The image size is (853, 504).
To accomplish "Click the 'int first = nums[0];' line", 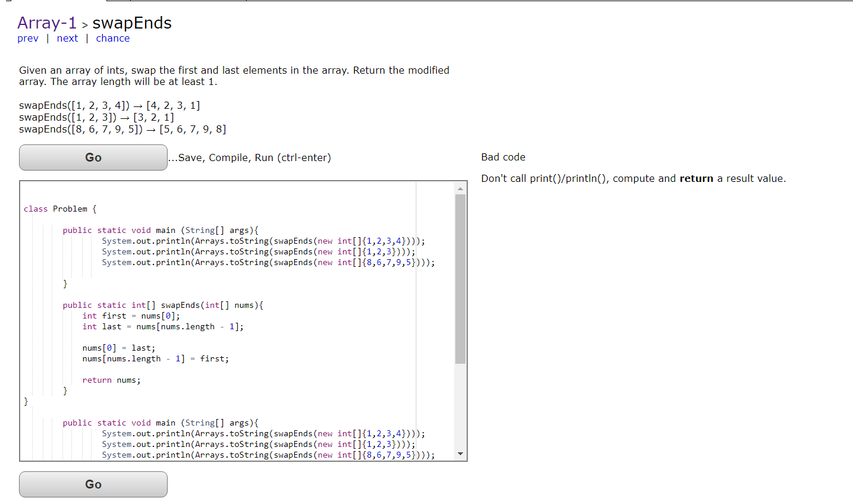I will click(x=131, y=316).
